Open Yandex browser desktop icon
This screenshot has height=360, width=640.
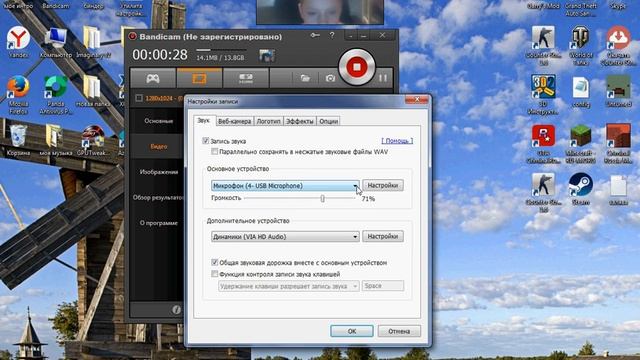18,42
